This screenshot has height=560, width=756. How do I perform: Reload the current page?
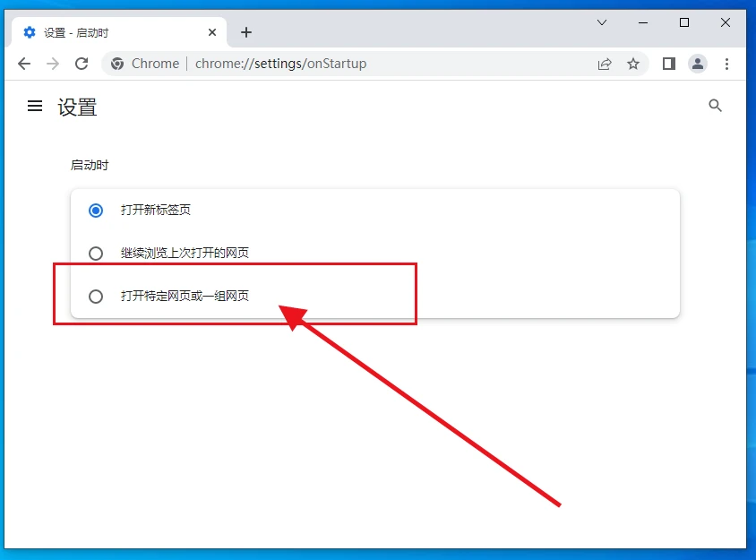click(x=82, y=64)
